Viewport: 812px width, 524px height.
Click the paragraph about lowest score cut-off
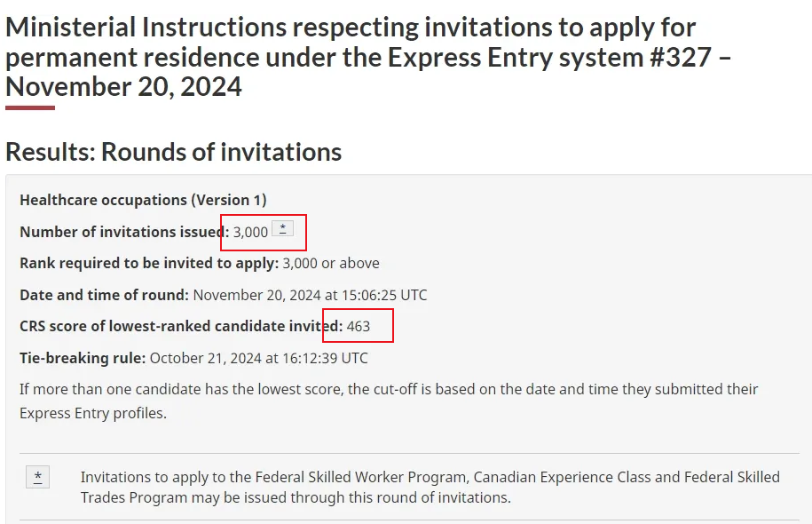(389, 389)
